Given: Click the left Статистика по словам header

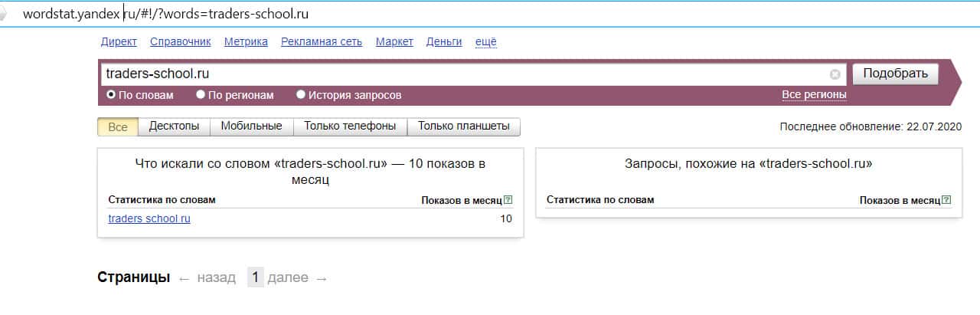Looking at the screenshot, I should pos(162,199).
